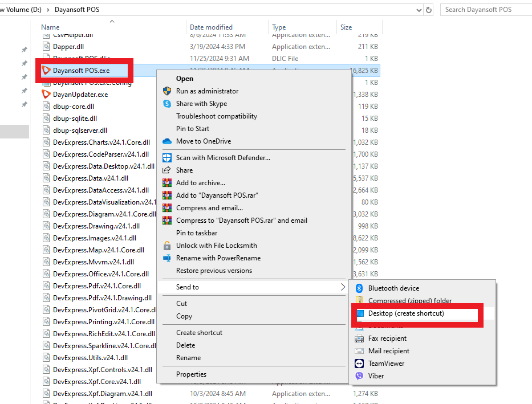Select DevExpress.Mvvm.v24.1.dll
The height and width of the screenshot is (404, 532).
94,262
